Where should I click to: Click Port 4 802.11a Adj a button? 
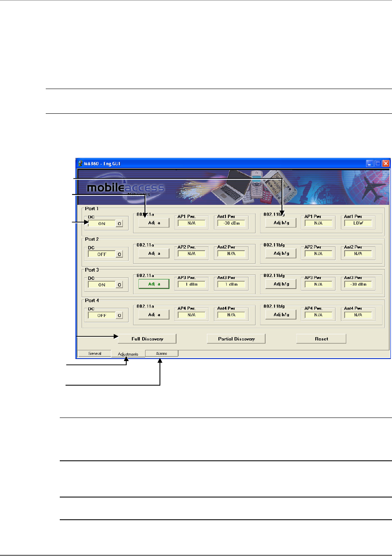pyautogui.click(x=154, y=314)
